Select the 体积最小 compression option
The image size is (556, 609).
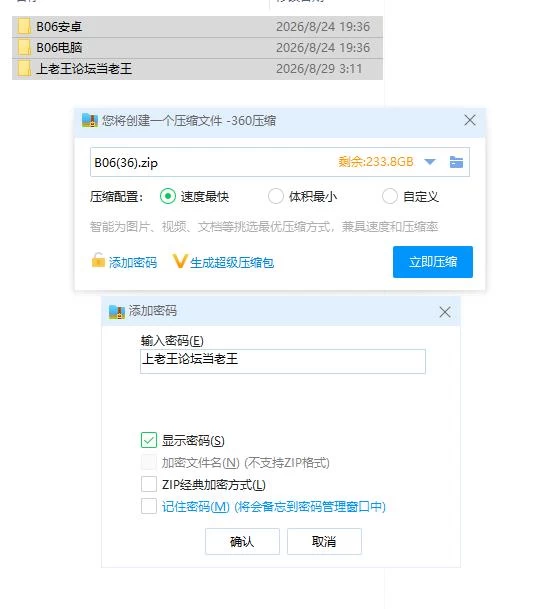(276, 196)
